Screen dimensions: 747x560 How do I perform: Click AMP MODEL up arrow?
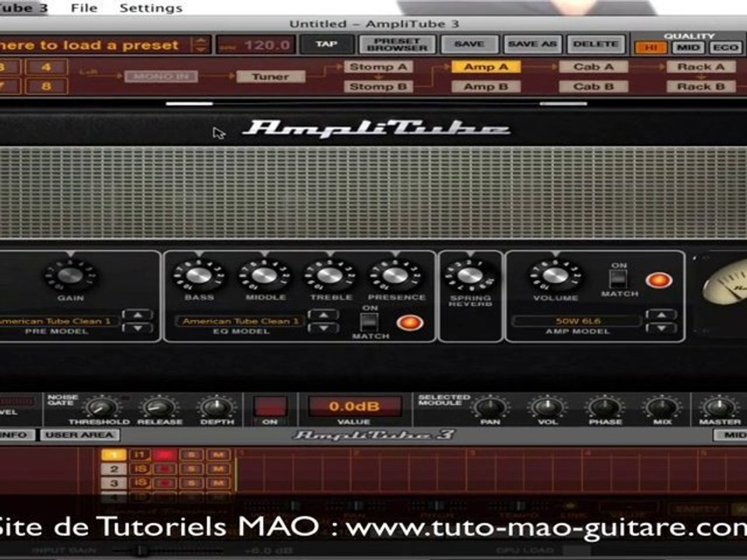(661, 315)
